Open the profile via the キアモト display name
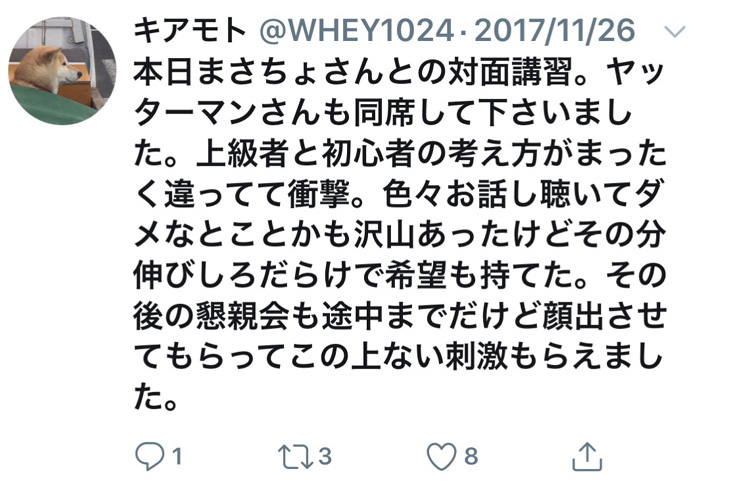740x486 pixels. point(190,31)
